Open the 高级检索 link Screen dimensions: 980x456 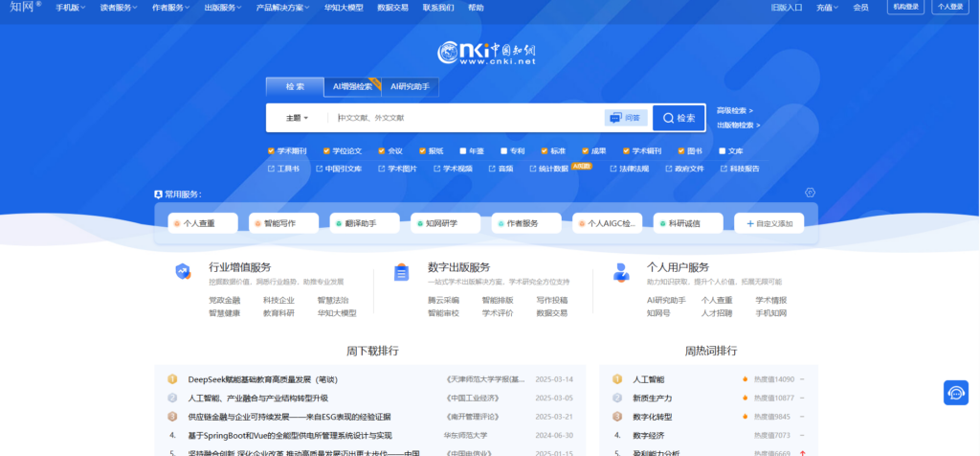click(x=735, y=111)
